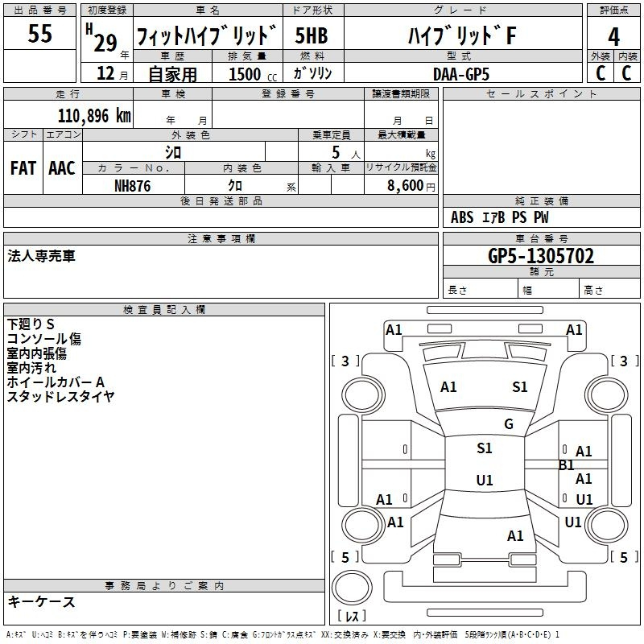Click the inspector note コンソール傷
The width and height of the screenshot is (644, 644).
(x=44, y=338)
